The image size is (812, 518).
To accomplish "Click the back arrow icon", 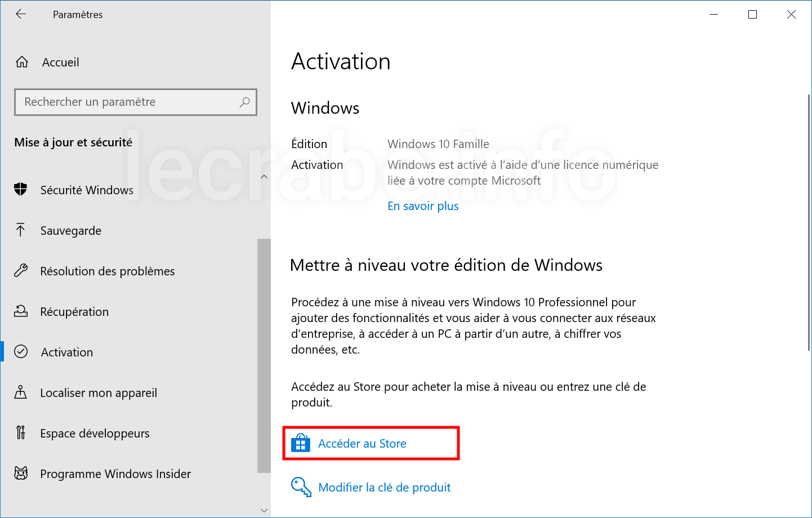I will [x=21, y=14].
